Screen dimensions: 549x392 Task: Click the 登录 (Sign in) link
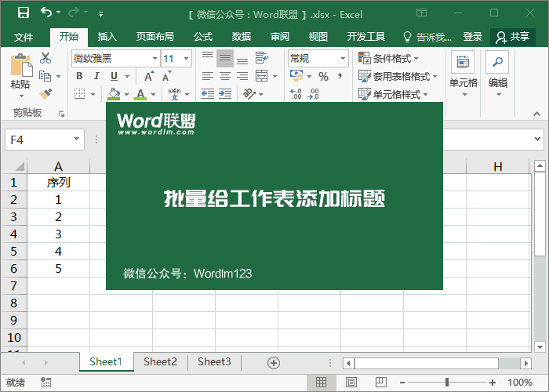pyautogui.click(x=473, y=37)
